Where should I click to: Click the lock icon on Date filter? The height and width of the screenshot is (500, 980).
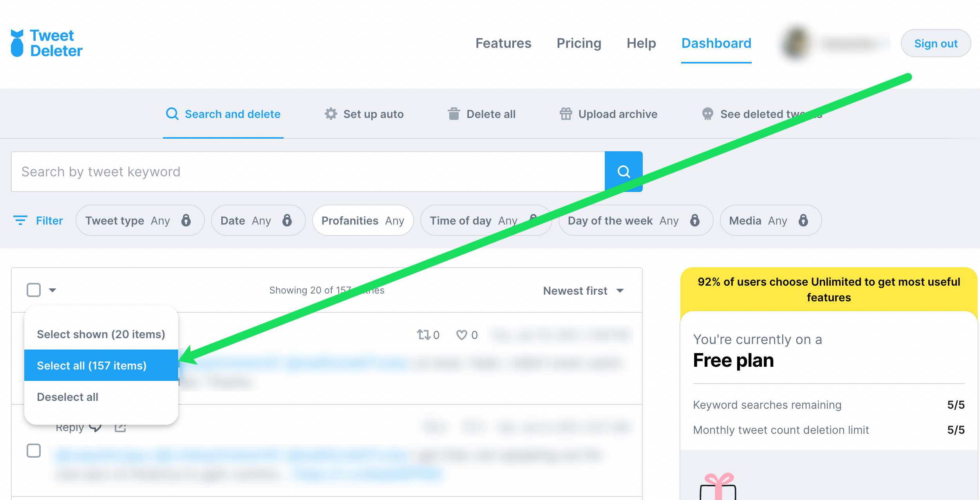pos(287,220)
